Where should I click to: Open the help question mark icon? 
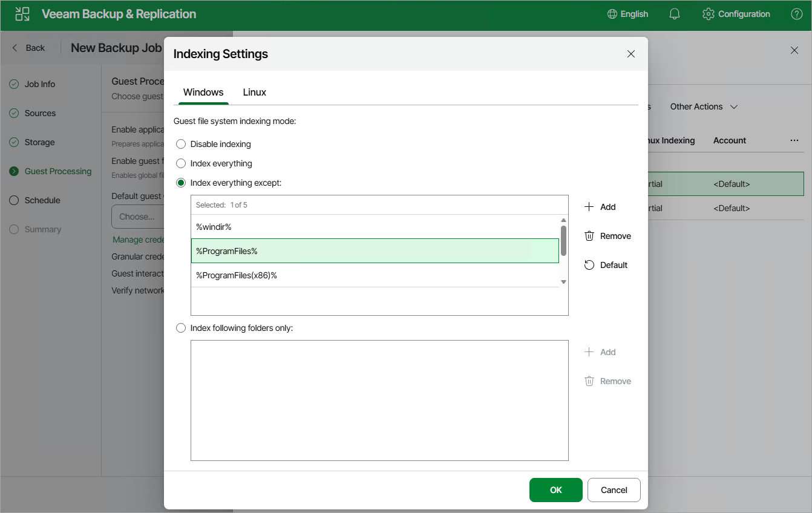797,14
